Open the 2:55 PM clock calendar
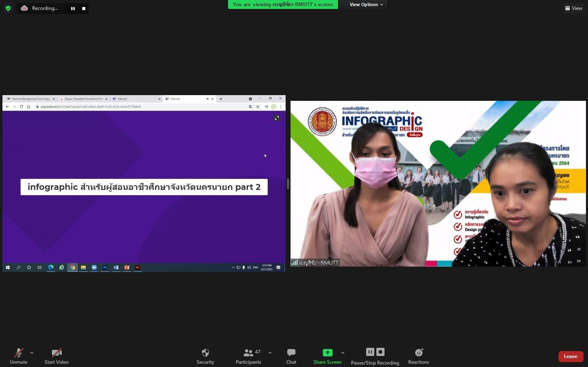The image size is (588, 367). tap(267, 267)
